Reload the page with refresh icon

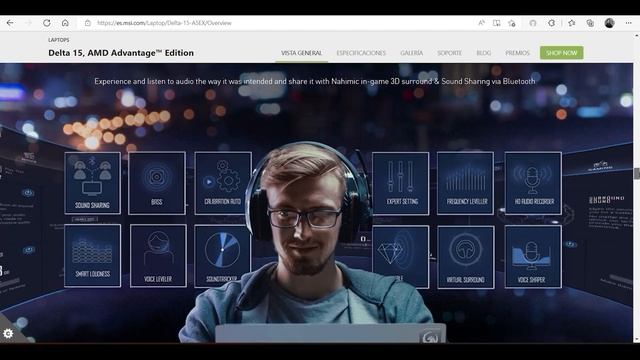(x=47, y=23)
